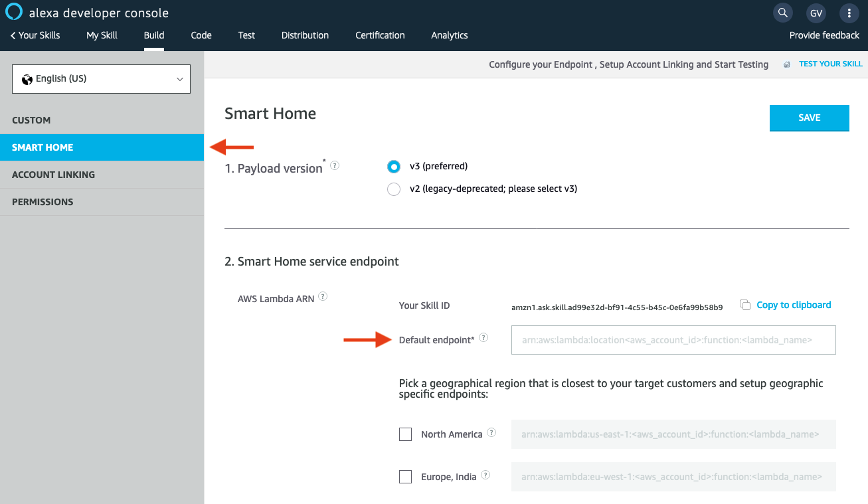The width and height of the screenshot is (868, 504).
Task: Open the Distribution tab
Action: (305, 35)
